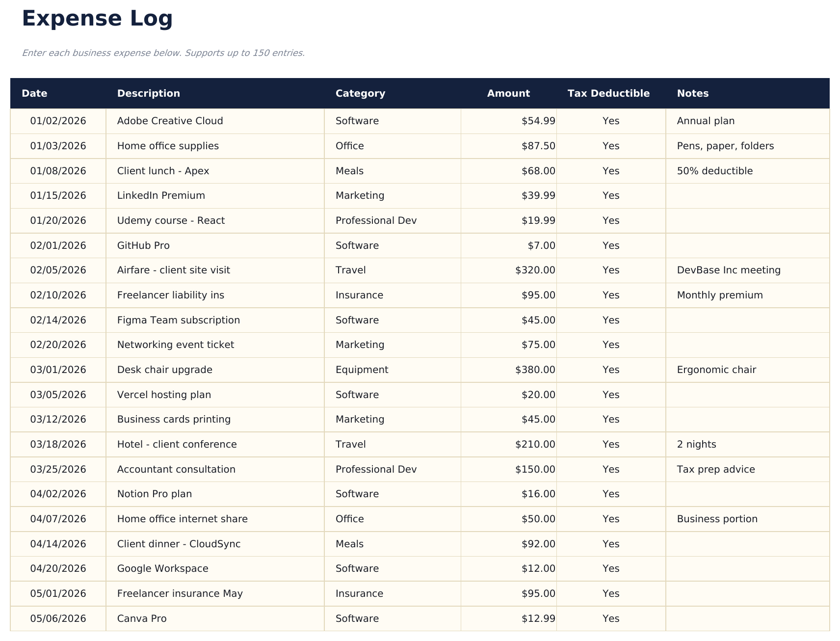This screenshot has height=641, width=840.
Task: Click the Equipment category cell
Action: tap(361, 370)
